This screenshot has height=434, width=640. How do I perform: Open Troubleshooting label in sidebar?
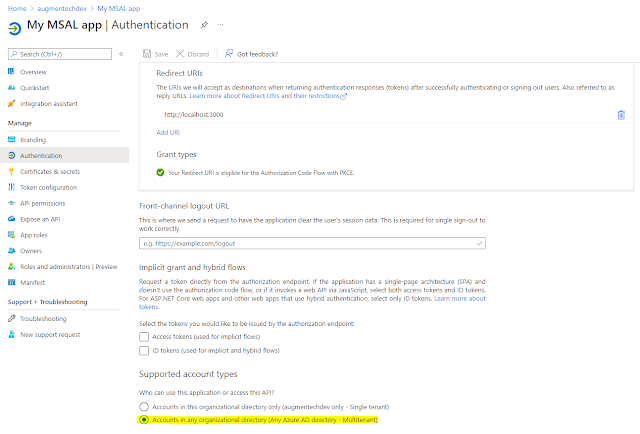tap(43, 318)
